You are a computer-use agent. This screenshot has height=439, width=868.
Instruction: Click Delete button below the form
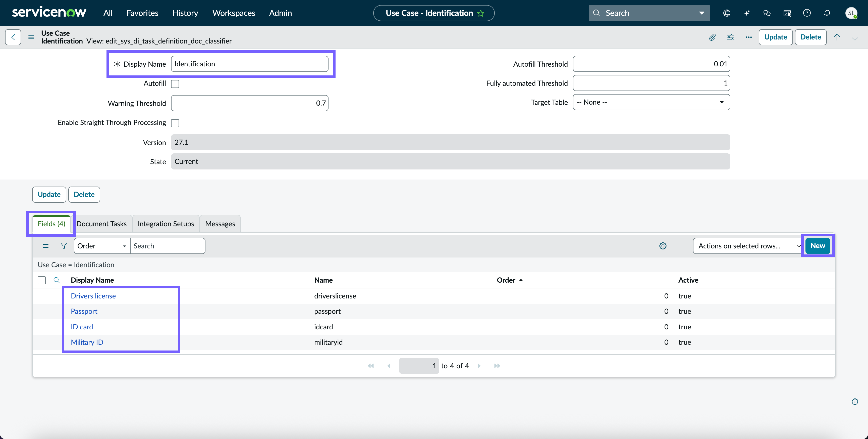click(84, 194)
